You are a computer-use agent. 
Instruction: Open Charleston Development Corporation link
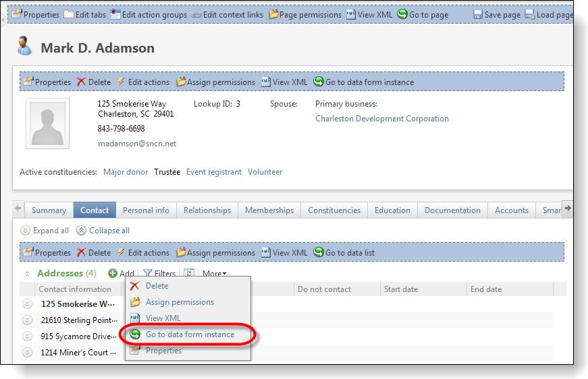(x=381, y=119)
